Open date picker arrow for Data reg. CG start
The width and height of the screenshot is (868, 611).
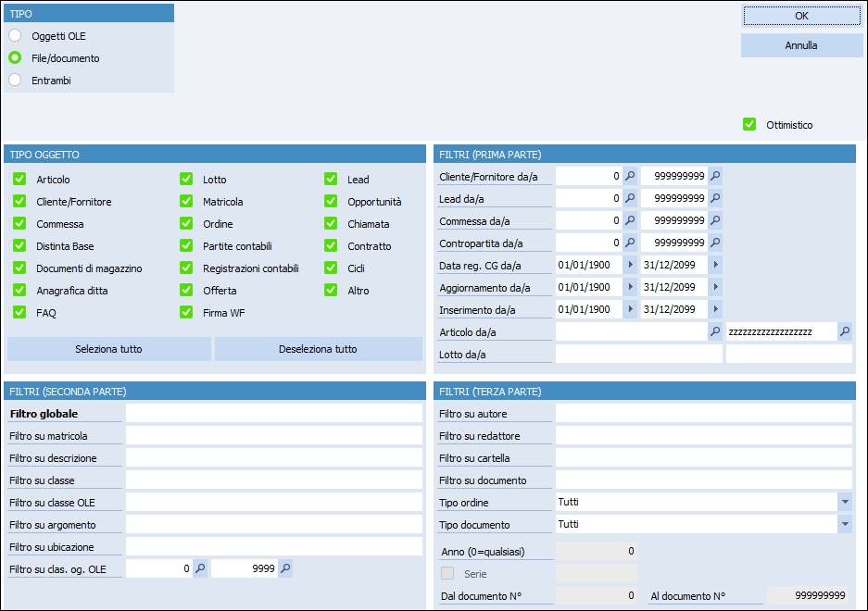click(630, 265)
